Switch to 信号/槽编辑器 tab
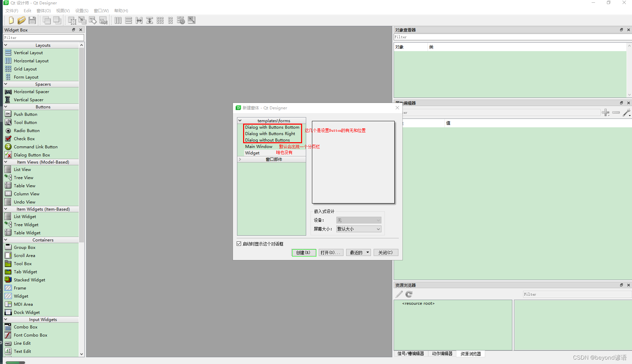Screen dimensions: 632x364 click(x=411, y=354)
